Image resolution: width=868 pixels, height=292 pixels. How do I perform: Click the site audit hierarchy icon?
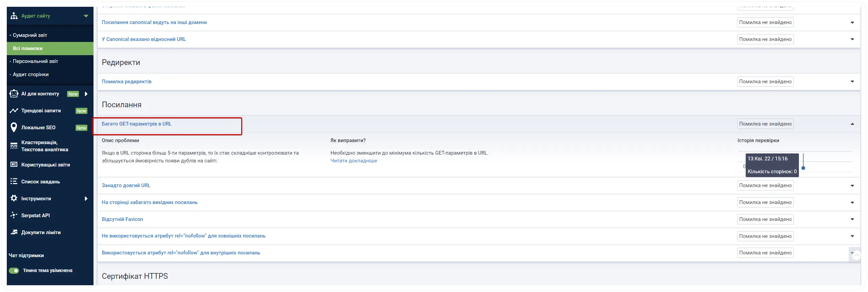coord(14,16)
